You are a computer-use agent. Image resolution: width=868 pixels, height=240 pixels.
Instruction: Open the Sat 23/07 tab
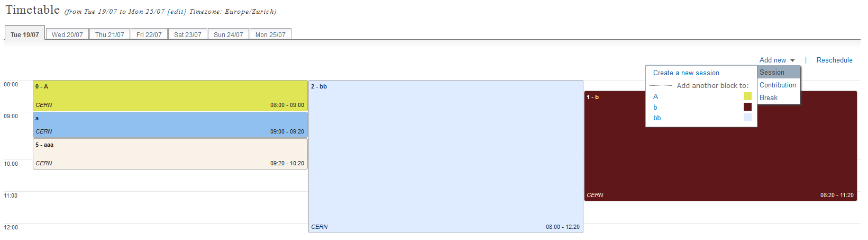pos(188,34)
